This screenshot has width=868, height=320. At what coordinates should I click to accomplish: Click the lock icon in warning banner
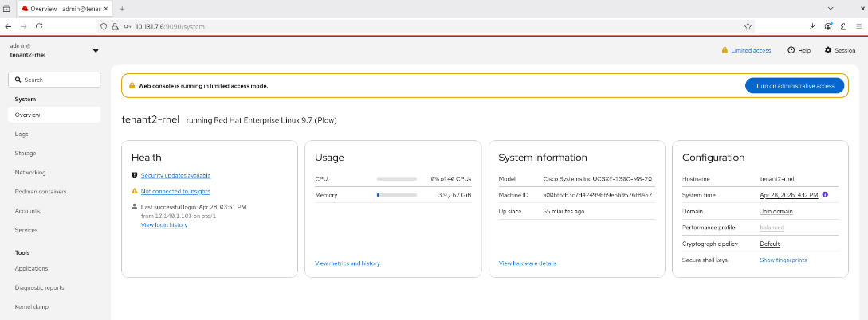pos(132,86)
